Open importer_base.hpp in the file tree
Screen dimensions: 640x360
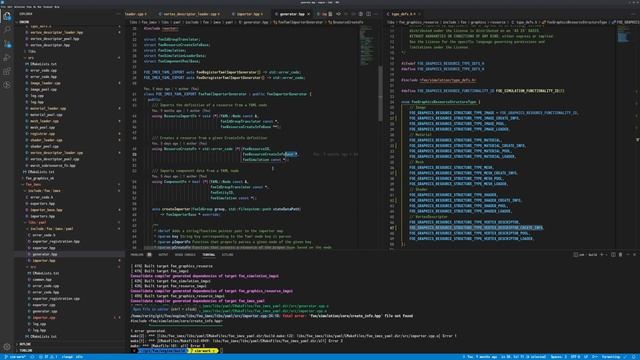coord(46,210)
